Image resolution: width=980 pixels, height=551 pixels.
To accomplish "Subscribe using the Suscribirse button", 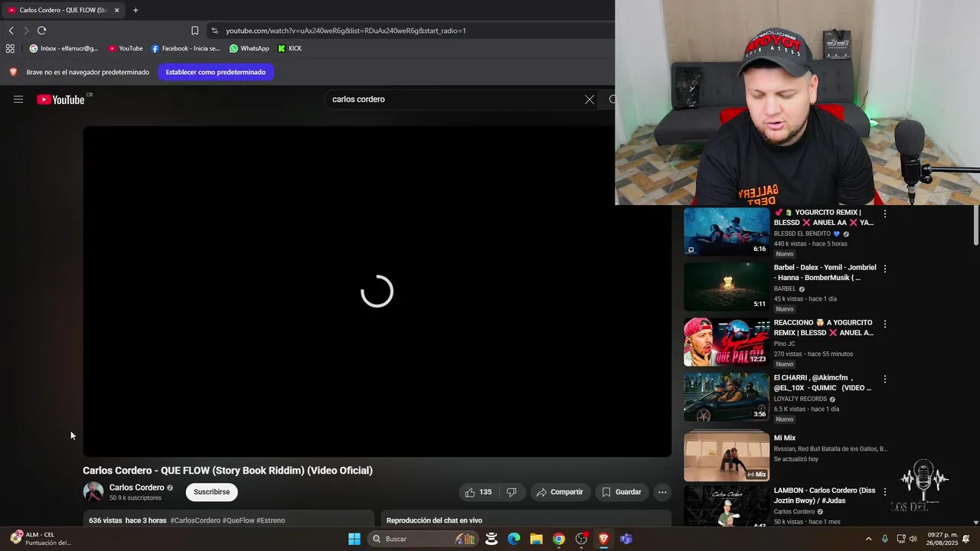I will (211, 492).
